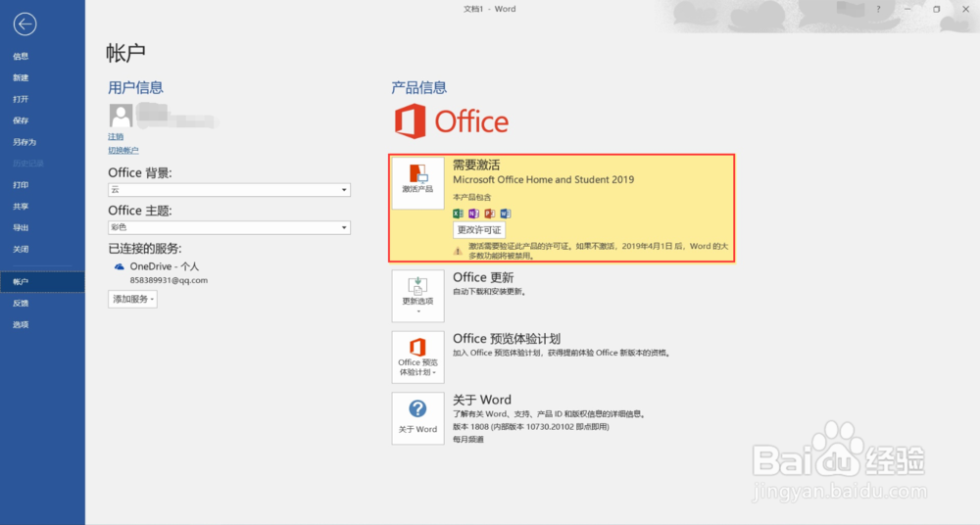Click the 关于 Word question mark button

coord(417,418)
